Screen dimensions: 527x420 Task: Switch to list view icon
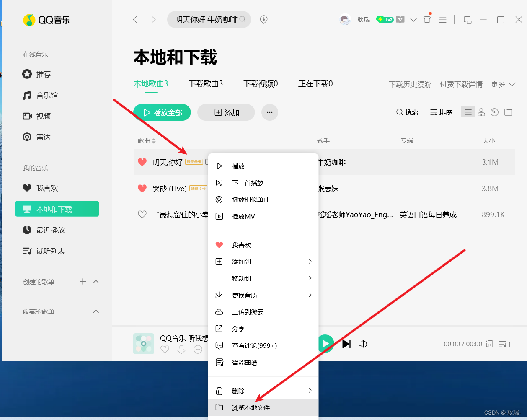(468, 112)
